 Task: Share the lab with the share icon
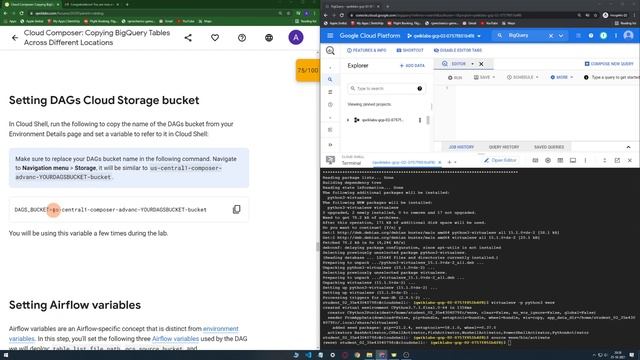point(188,38)
